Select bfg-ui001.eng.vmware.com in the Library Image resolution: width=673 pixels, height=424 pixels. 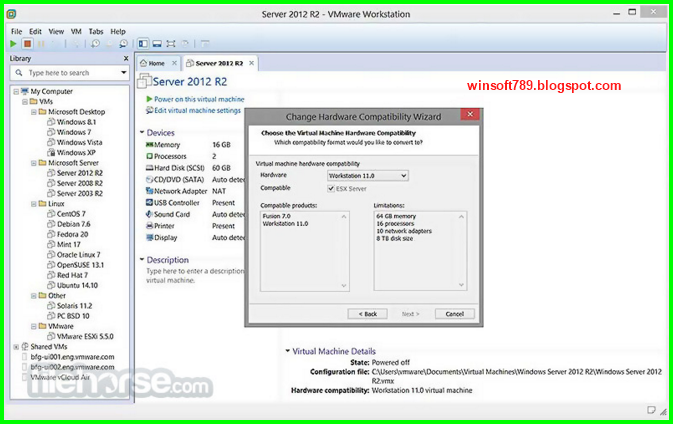(x=72, y=357)
